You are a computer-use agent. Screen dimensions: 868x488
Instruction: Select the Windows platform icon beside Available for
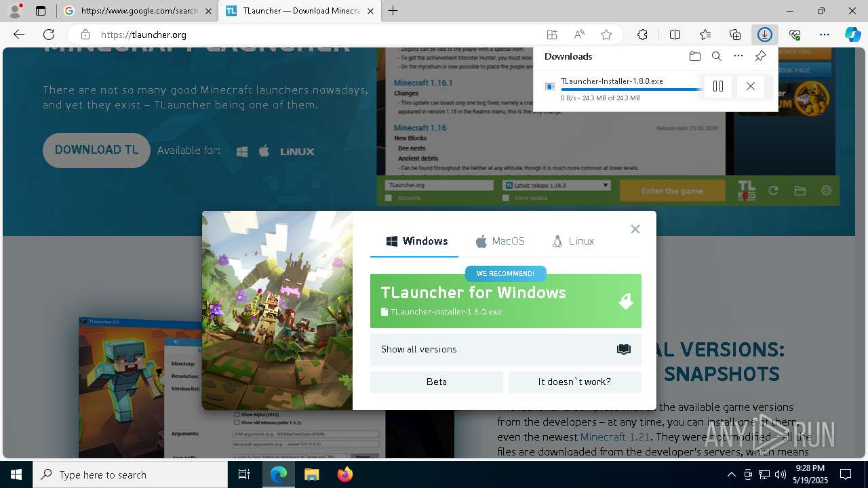(x=242, y=151)
